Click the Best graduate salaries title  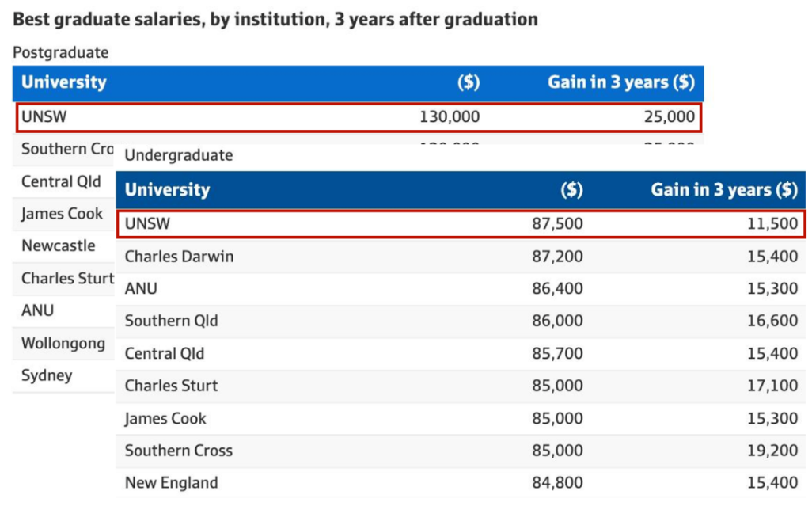(275, 20)
